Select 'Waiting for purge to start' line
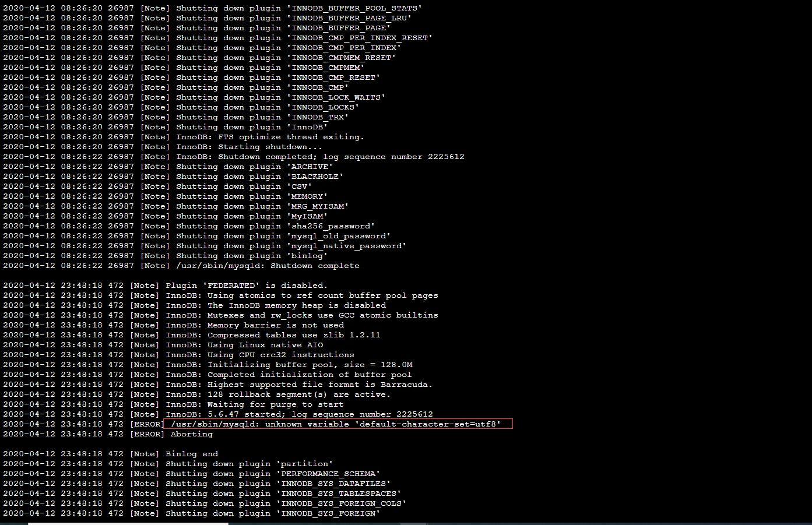This screenshot has height=525, width=812. (x=173, y=404)
